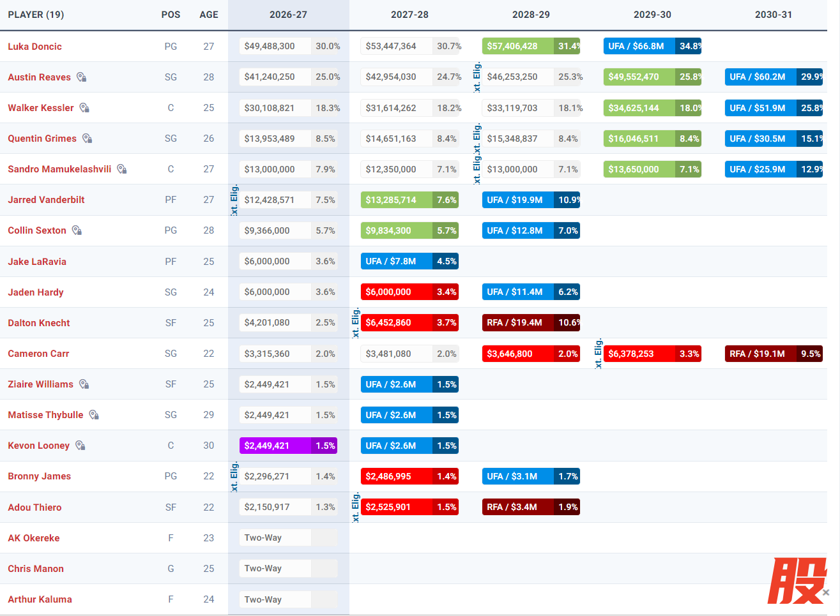
Task: Open Luka Doncic's player page
Action: coord(34,47)
